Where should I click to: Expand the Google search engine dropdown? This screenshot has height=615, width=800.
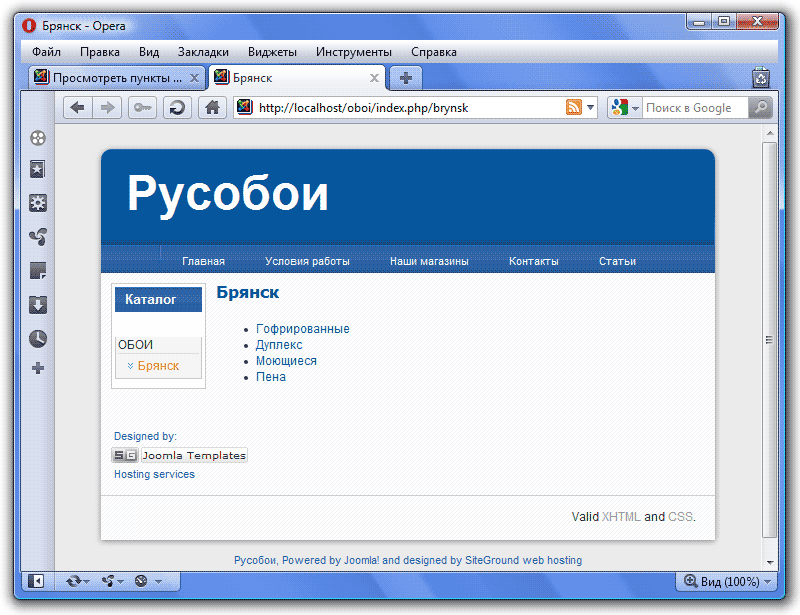(x=625, y=108)
